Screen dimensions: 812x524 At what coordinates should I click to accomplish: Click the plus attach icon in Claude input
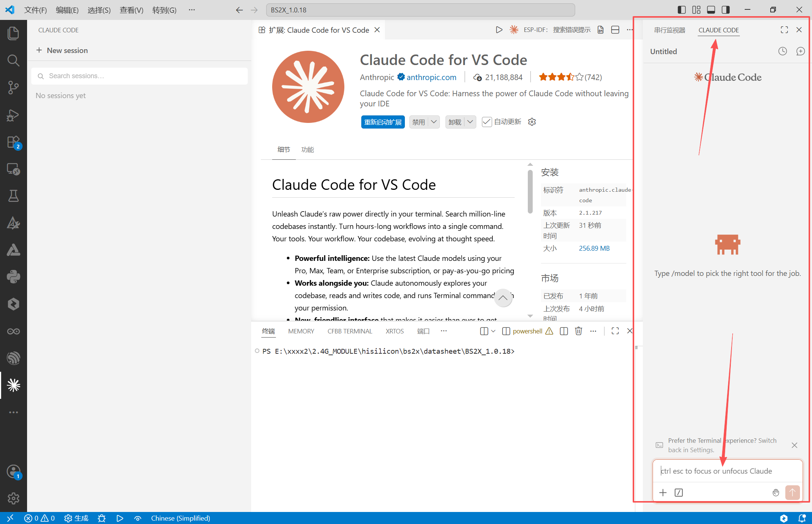[x=663, y=492]
